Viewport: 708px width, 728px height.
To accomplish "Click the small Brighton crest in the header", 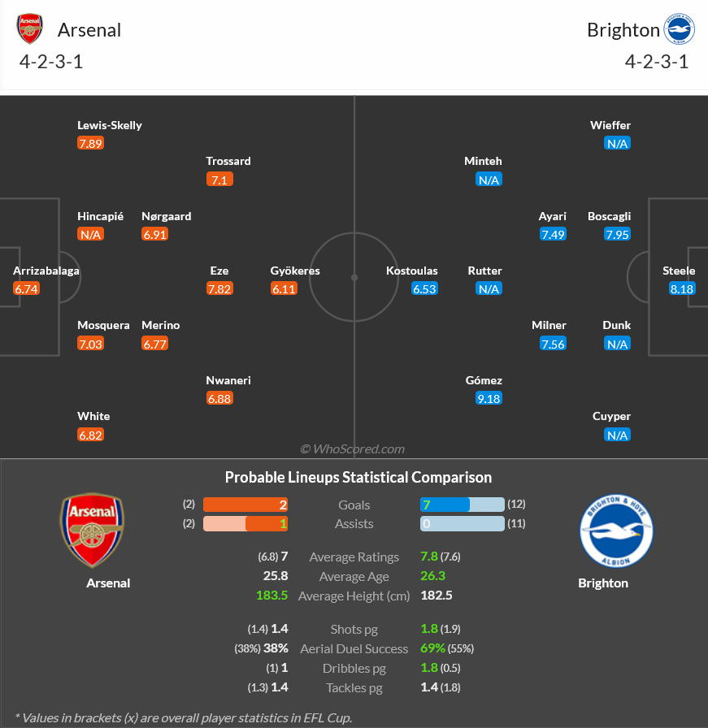I will point(679,29).
